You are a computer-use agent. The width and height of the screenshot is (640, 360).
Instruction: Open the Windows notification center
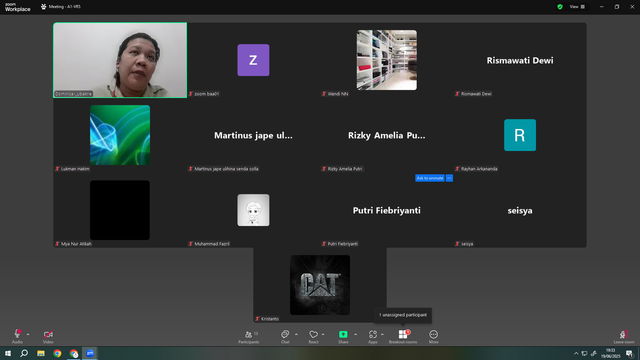point(629,353)
